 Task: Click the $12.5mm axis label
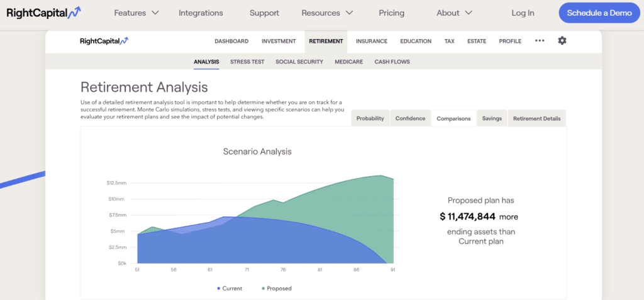tap(116, 182)
